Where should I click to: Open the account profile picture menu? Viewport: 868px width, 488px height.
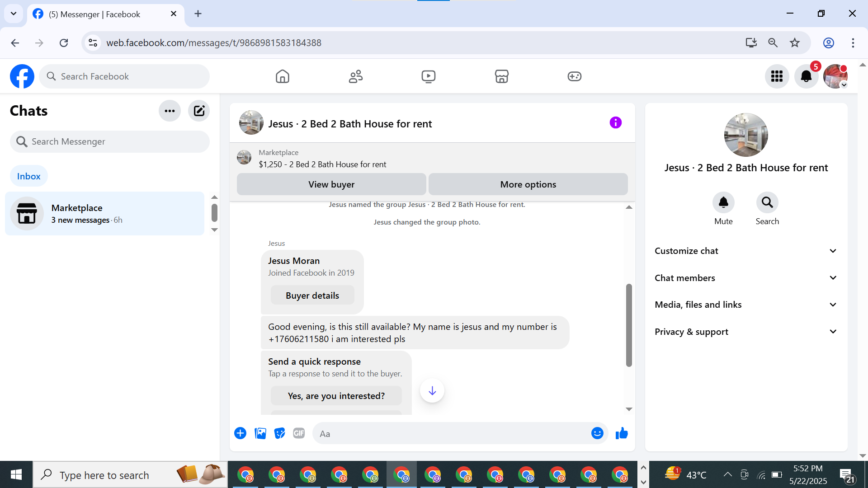point(835,76)
